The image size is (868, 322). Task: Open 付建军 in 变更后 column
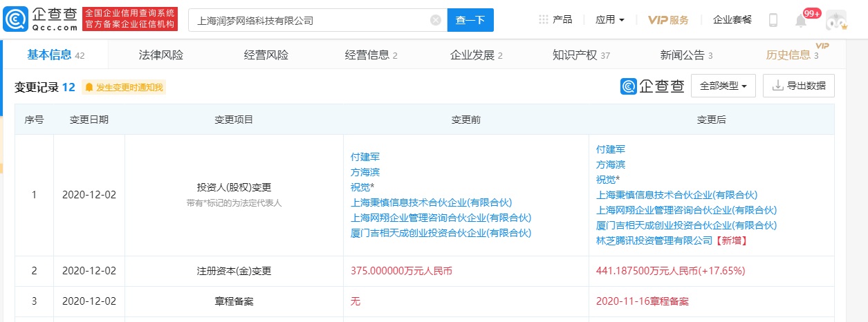611,149
